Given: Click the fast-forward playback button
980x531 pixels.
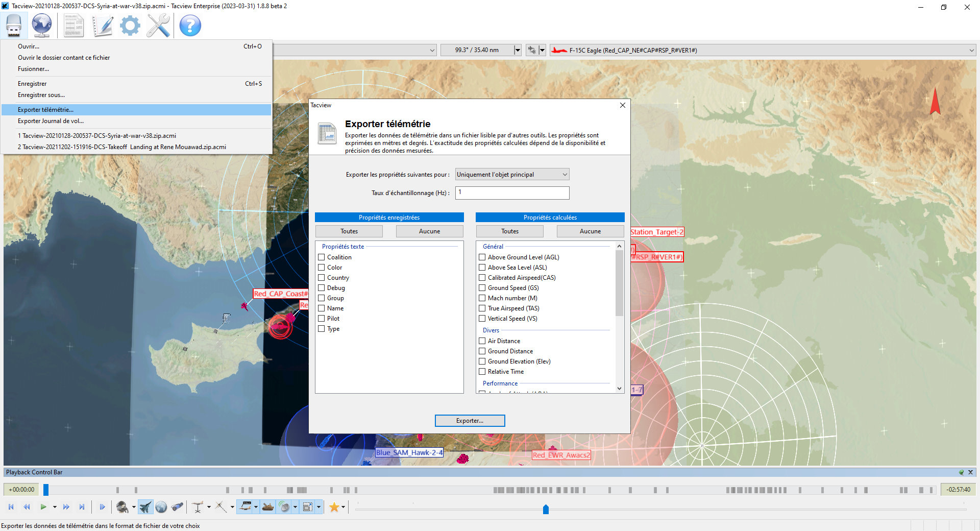Looking at the screenshot, I should (x=66, y=507).
